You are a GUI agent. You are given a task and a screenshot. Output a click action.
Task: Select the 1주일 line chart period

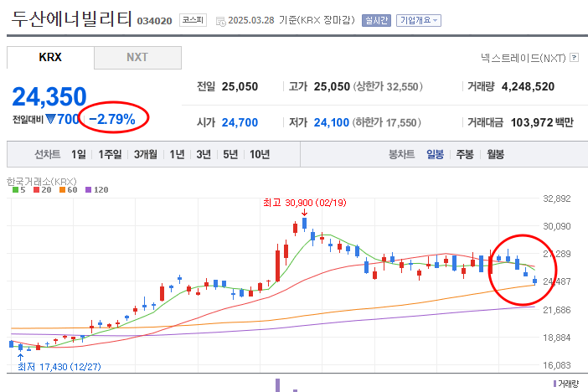pyautogui.click(x=110, y=154)
